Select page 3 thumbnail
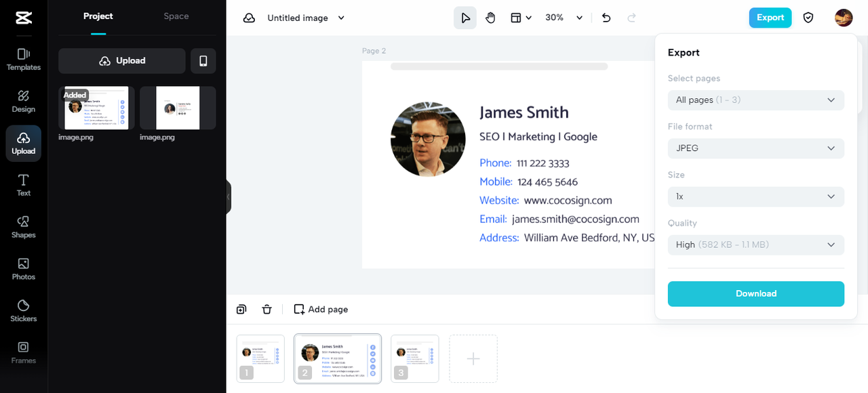868x393 pixels. [415, 358]
